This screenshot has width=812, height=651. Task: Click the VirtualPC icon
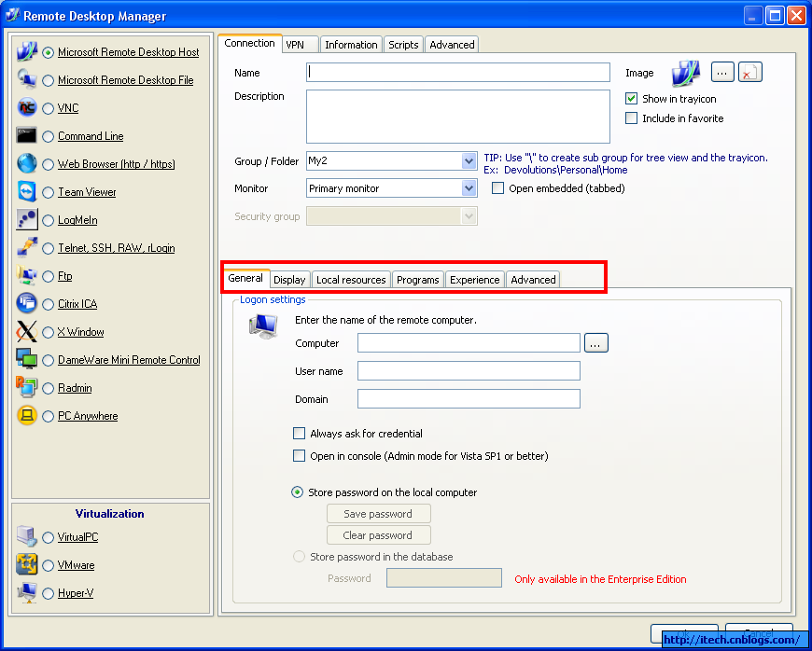click(27, 536)
